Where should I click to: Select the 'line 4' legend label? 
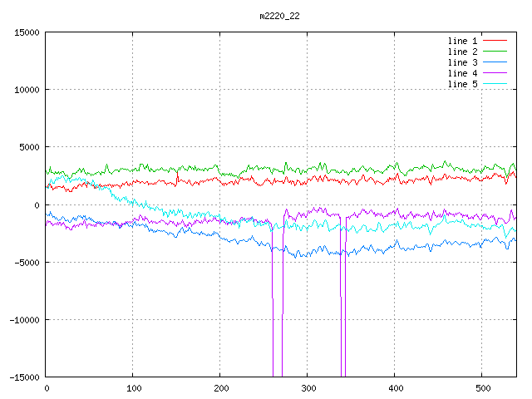click(x=462, y=73)
